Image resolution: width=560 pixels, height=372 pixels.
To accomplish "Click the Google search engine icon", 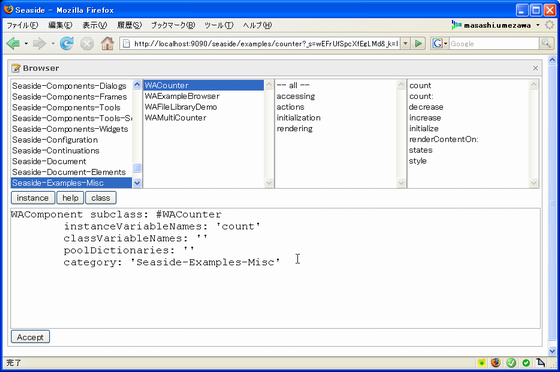I will pyautogui.click(x=437, y=44).
